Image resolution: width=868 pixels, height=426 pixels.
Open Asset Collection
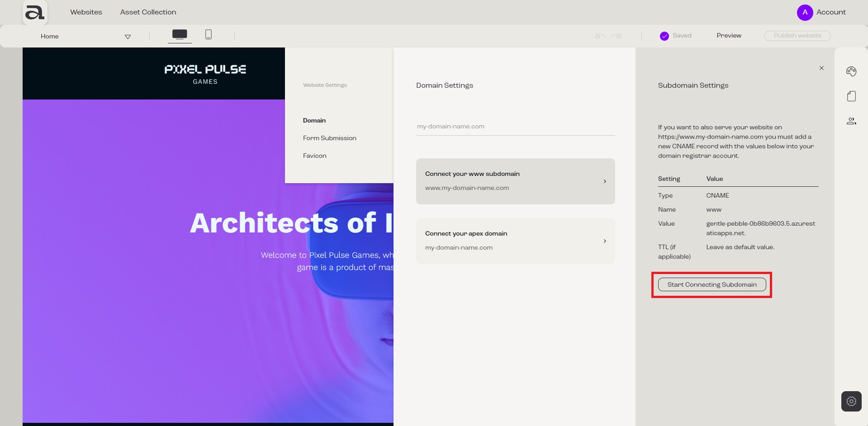(148, 12)
